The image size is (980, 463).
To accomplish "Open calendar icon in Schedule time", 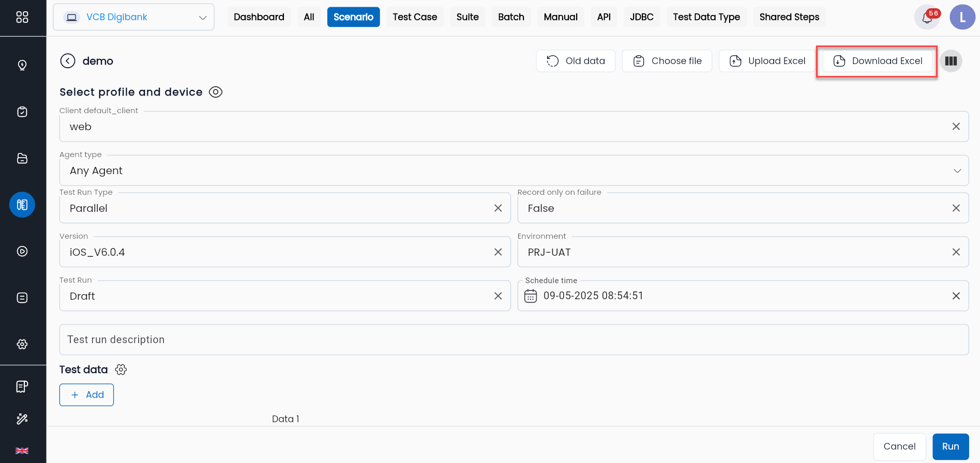I will point(531,296).
